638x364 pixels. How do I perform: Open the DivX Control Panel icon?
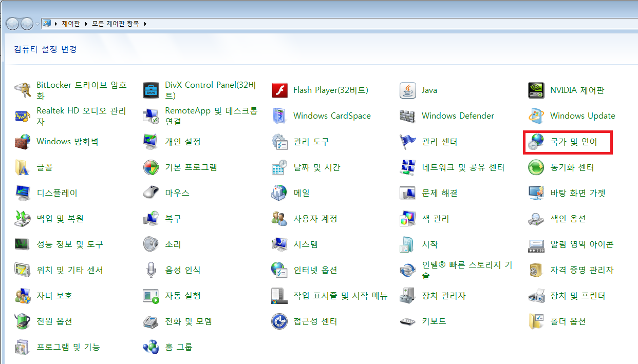click(x=151, y=90)
